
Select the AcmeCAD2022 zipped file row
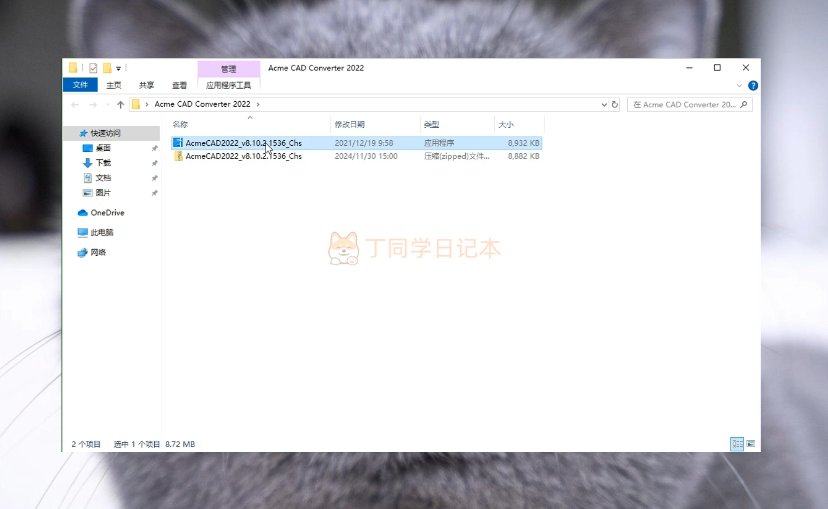point(356,156)
